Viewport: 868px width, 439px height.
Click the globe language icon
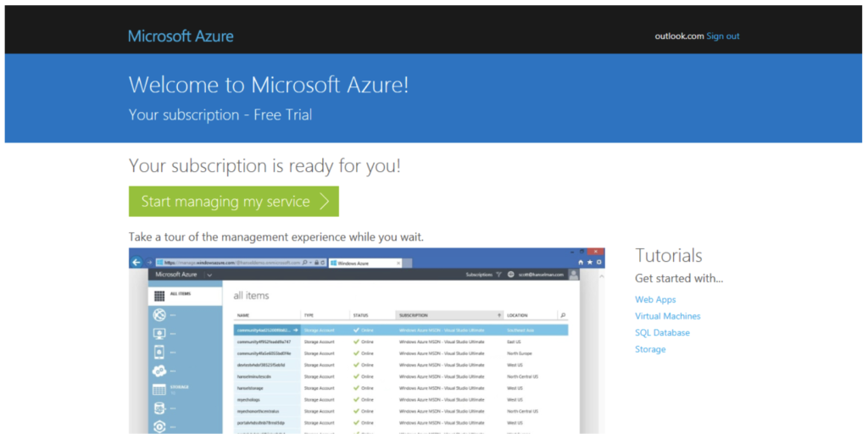click(510, 275)
